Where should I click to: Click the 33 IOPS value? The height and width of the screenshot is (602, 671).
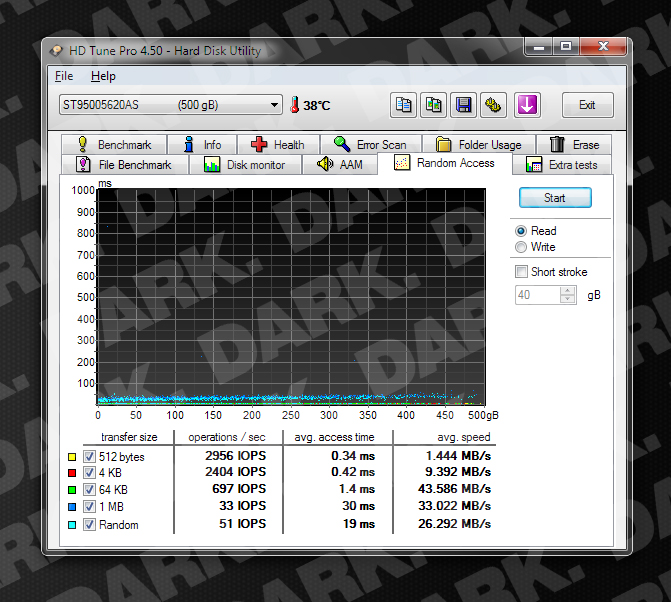click(243, 506)
